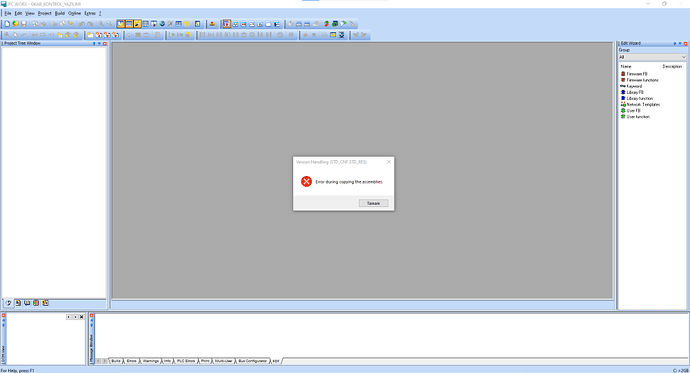Screen dimensions: 690x373
Task: Toggle the Edit Wizard toolbar button
Action: 137,24
